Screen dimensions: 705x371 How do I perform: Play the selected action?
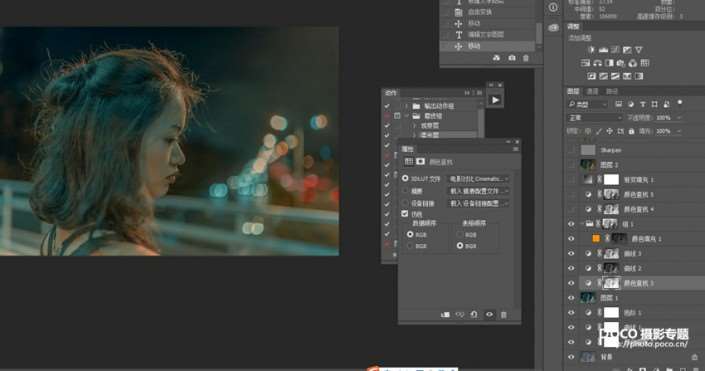tap(495, 100)
